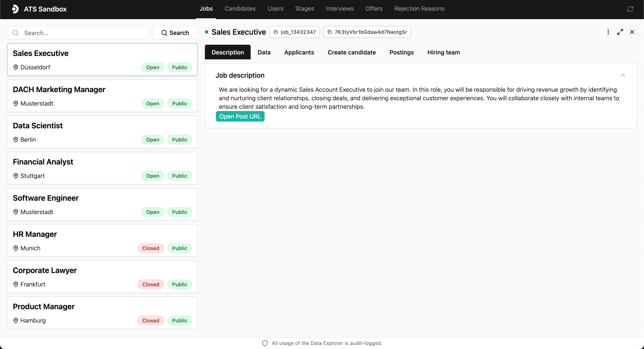The width and height of the screenshot is (644, 349).
Task: Open the Financial Analyst job card
Action: 102,168
